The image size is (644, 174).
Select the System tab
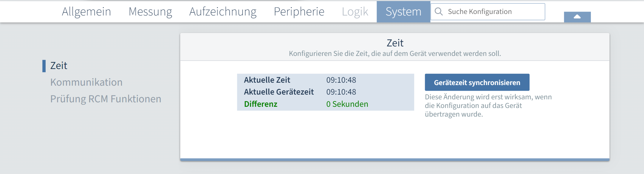403,11
